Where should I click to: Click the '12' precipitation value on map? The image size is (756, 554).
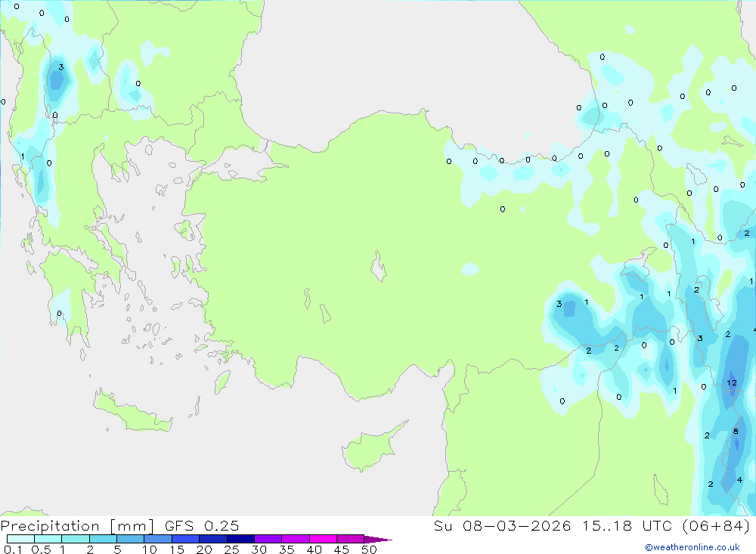coord(731,383)
